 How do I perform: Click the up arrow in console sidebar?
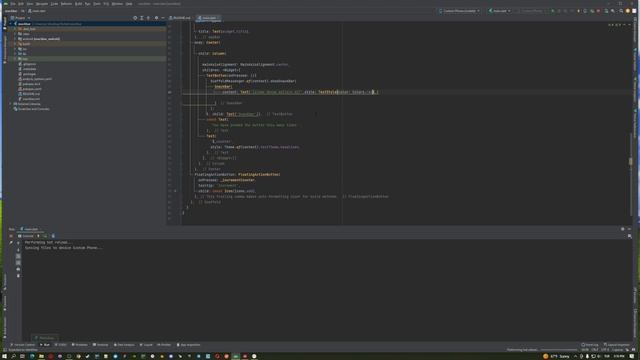(x=18, y=243)
